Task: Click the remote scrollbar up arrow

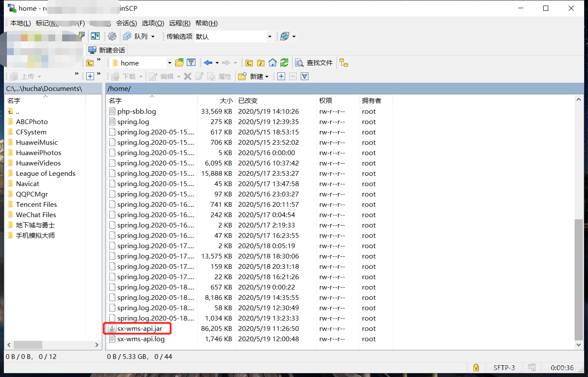Action: (x=579, y=100)
